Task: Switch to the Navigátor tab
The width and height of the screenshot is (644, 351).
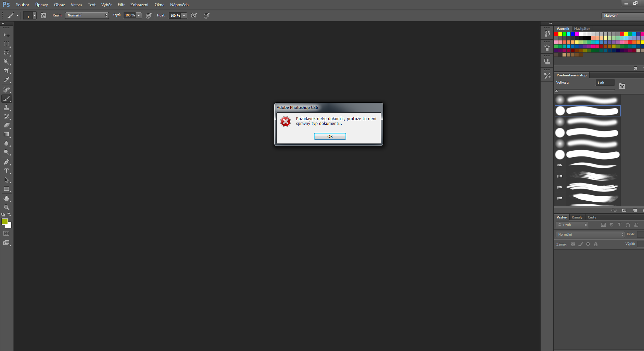Action: [x=582, y=29]
